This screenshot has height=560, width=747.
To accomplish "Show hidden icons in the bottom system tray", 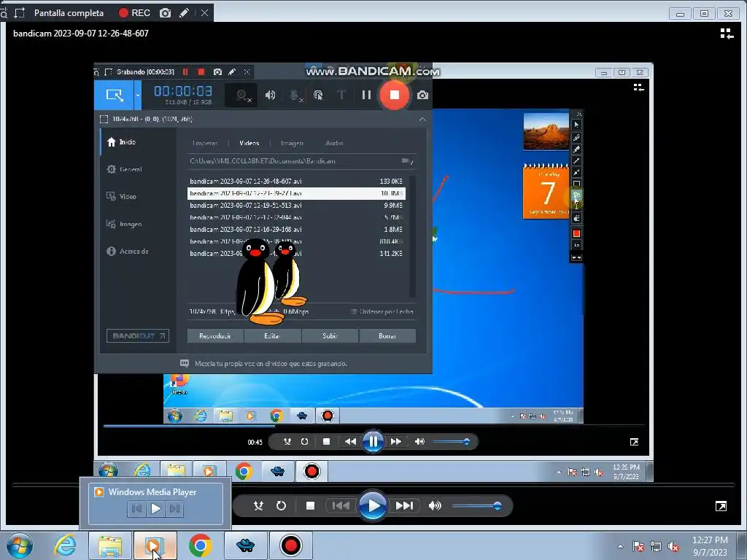I will [620, 546].
